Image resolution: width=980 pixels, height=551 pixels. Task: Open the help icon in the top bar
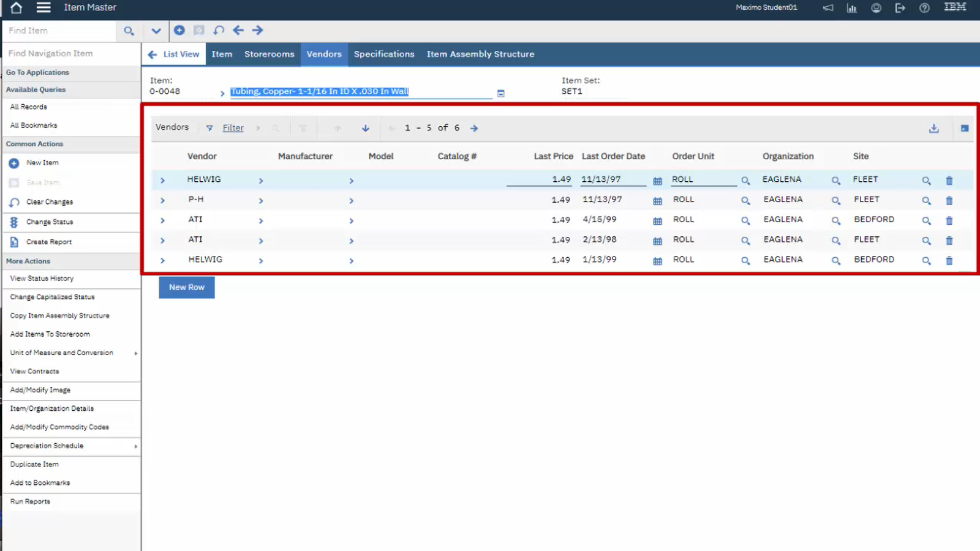(924, 8)
